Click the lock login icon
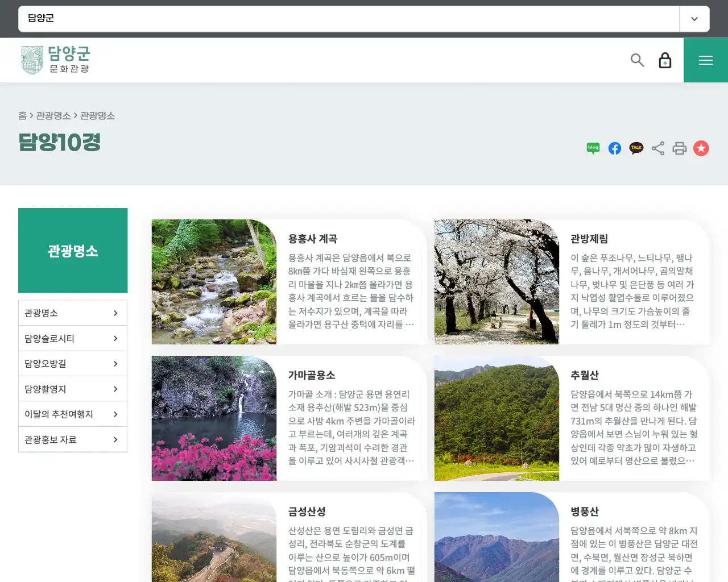 pyautogui.click(x=665, y=60)
